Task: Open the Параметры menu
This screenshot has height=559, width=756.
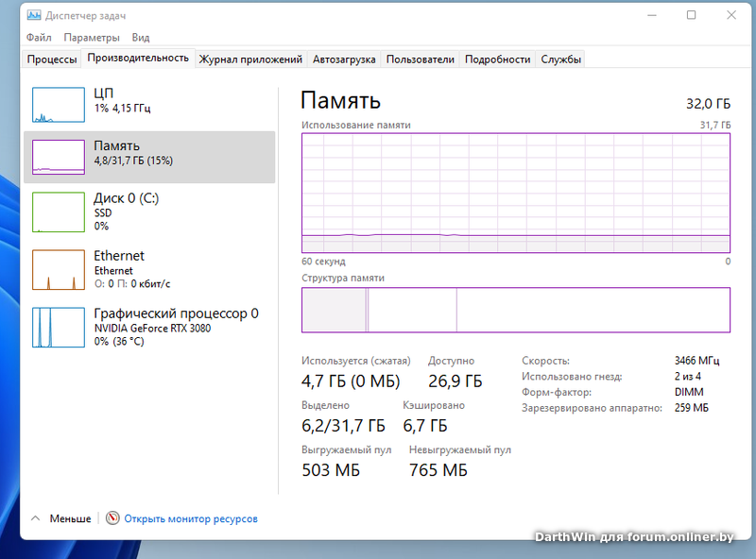Action: coord(92,37)
